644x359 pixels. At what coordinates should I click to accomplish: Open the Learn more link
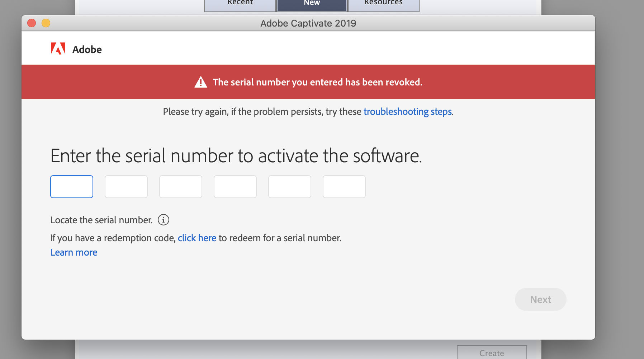pos(74,252)
